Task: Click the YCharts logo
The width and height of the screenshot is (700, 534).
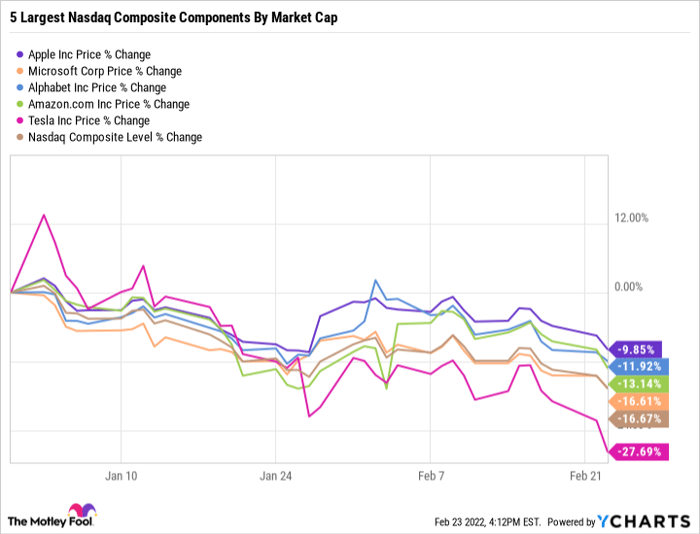Action: click(644, 521)
